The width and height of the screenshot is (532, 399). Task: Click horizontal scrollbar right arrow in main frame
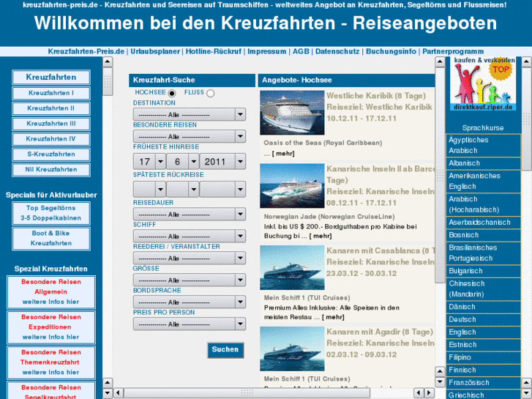tap(430, 393)
